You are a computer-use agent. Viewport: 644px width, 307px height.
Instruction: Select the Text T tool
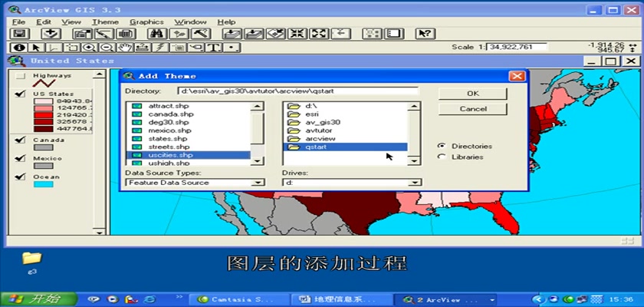[x=213, y=48]
